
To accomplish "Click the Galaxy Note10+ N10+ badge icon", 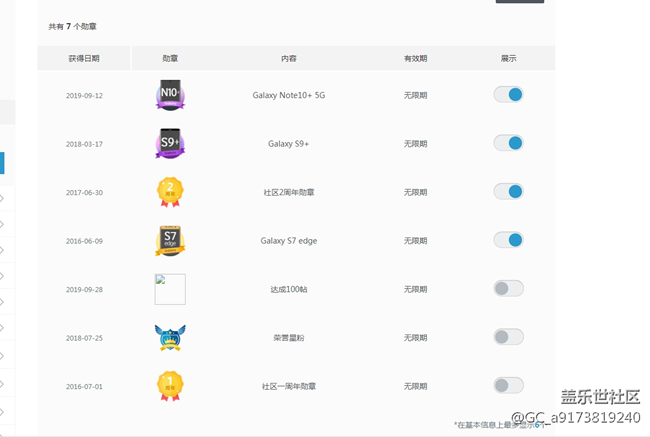I will click(x=170, y=95).
